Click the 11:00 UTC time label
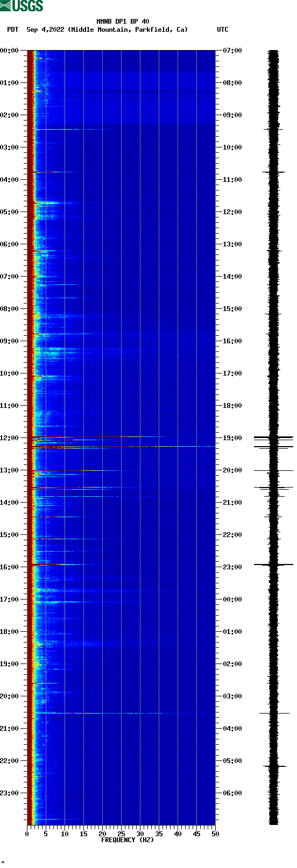The width and height of the screenshot is (297, 868). [x=232, y=180]
